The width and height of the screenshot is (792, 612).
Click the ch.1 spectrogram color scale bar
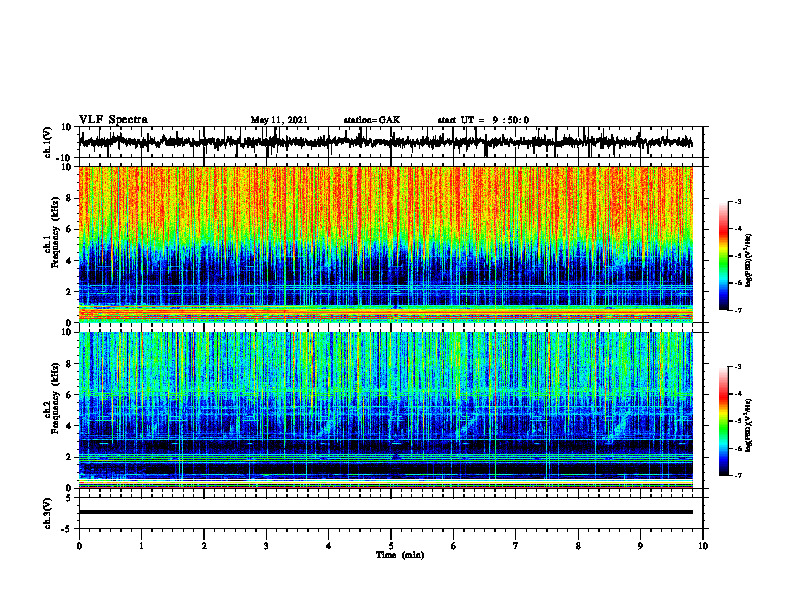coord(723,256)
